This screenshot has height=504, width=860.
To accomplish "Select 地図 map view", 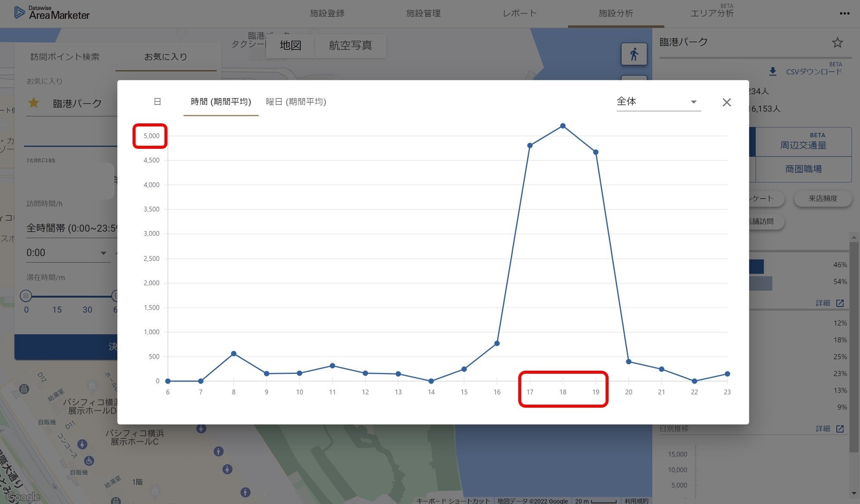I will [x=290, y=46].
